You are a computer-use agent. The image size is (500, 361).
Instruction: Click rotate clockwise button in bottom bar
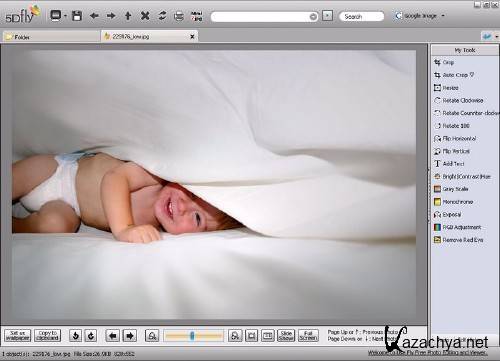tap(91, 335)
